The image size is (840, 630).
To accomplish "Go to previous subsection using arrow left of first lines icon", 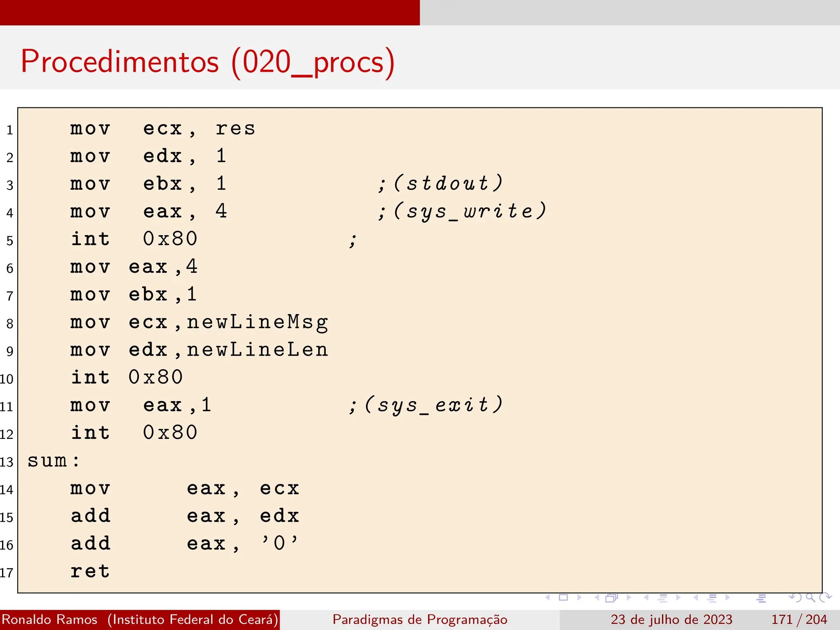I will (646, 598).
